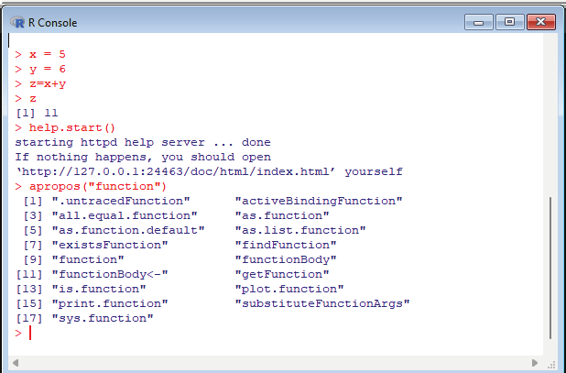Screen dimensions: 566x373
Task: Click the "findFunction" result
Action: (286, 245)
